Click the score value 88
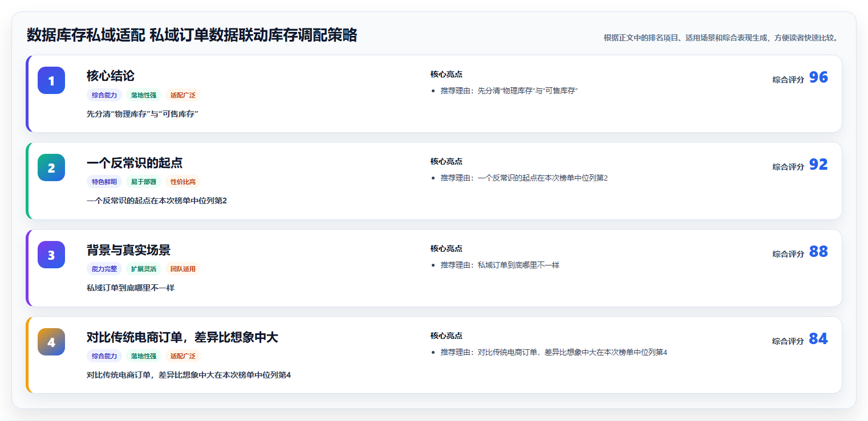 pyautogui.click(x=818, y=252)
